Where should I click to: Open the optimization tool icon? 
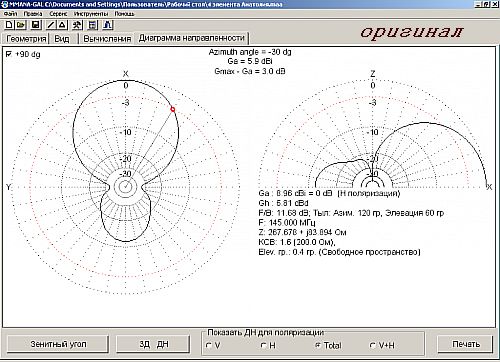[77, 25]
